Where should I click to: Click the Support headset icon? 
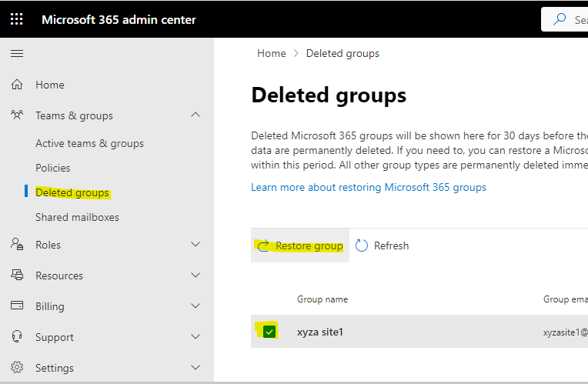[x=17, y=337]
